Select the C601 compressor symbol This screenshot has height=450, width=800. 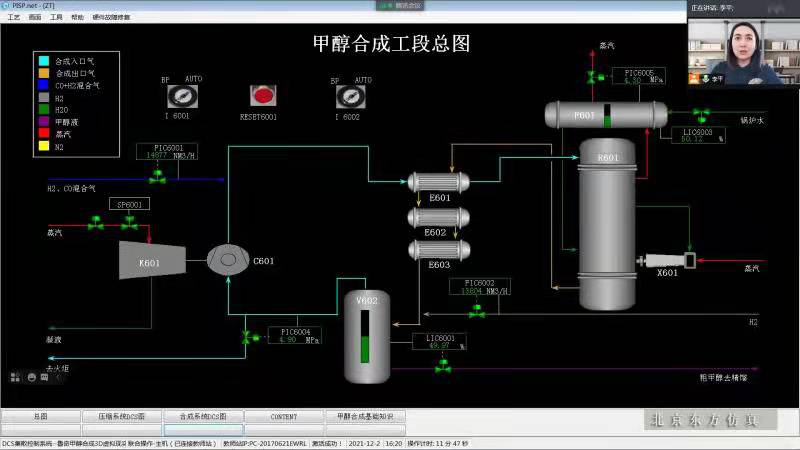click(228, 260)
